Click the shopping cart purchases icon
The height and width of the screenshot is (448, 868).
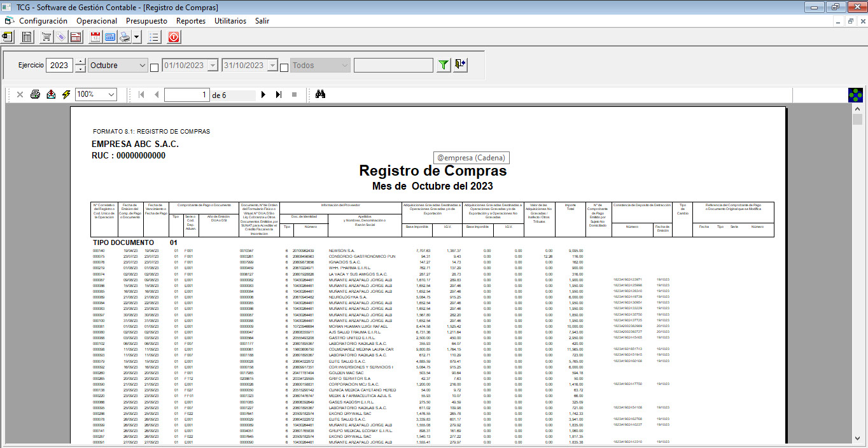[46, 37]
